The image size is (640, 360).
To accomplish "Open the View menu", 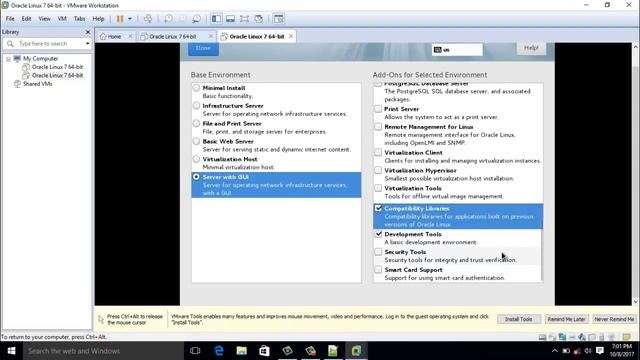I will [44, 19].
